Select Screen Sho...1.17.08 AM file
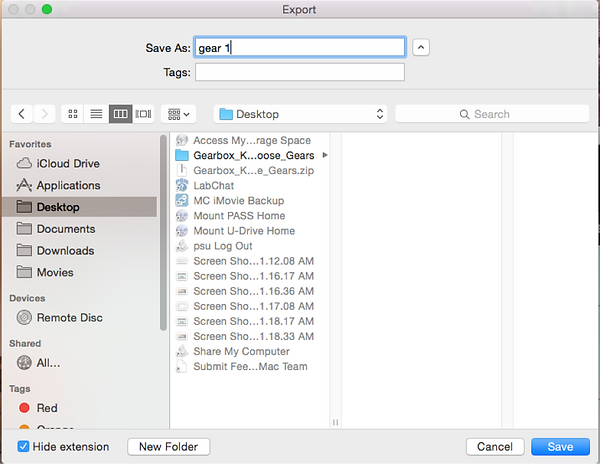600x464 pixels. coord(249,306)
